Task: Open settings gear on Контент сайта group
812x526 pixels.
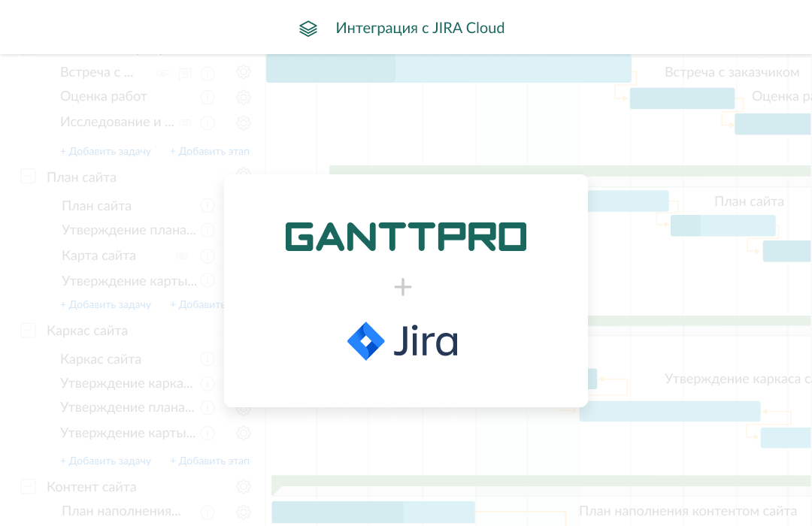Action: click(x=244, y=487)
